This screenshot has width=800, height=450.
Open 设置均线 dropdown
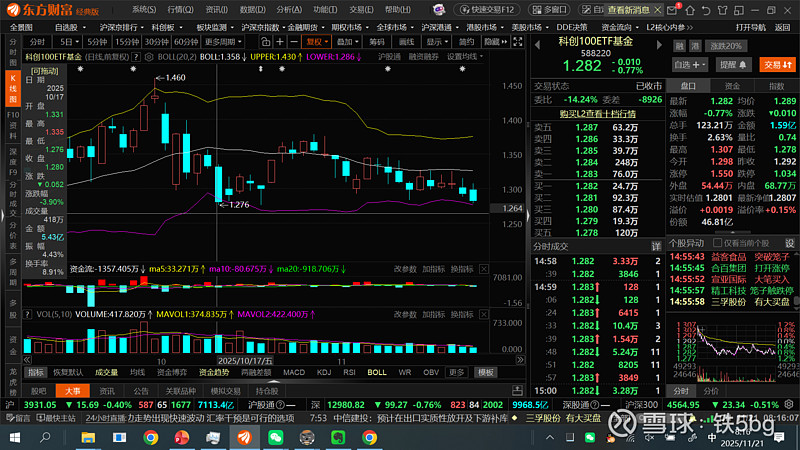[464, 57]
